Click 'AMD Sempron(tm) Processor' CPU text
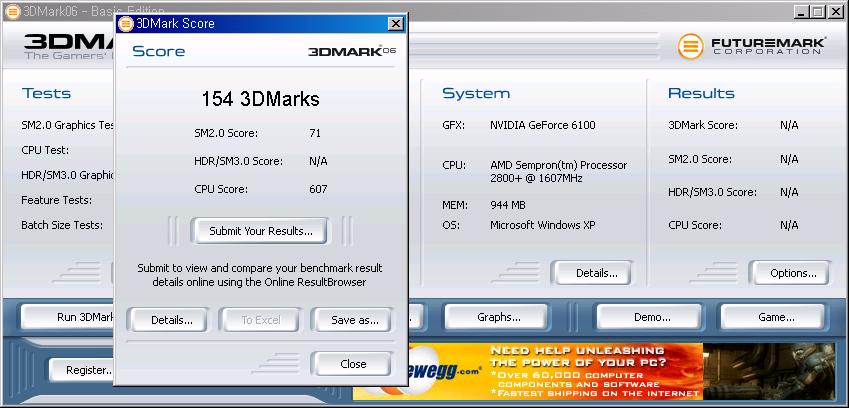The height and width of the screenshot is (408, 849). (x=559, y=165)
